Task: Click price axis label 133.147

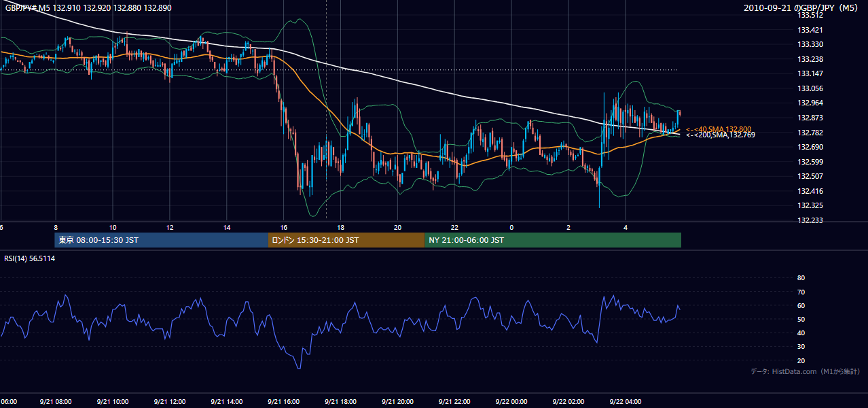Action: pos(810,73)
